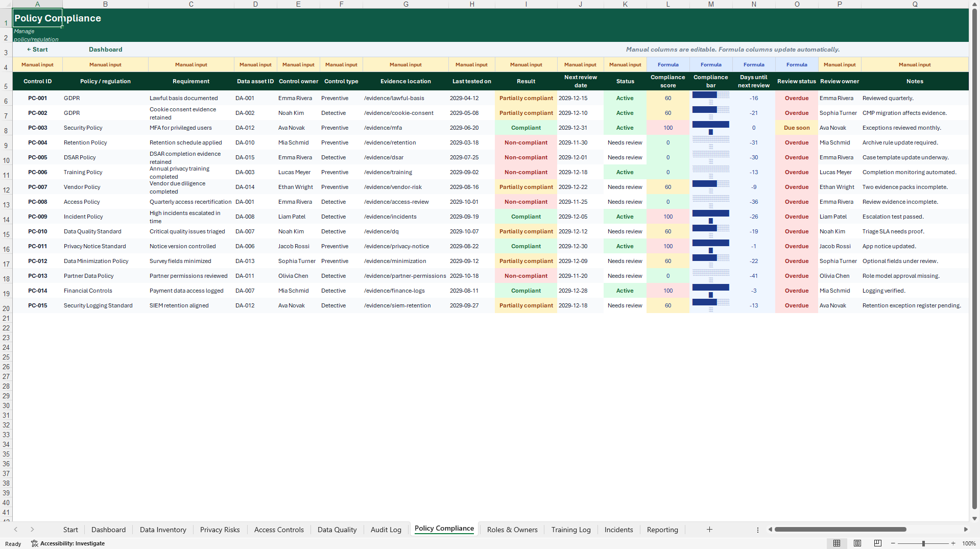Click the ← Start navigation link
The height and width of the screenshot is (549, 980).
pos(37,50)
